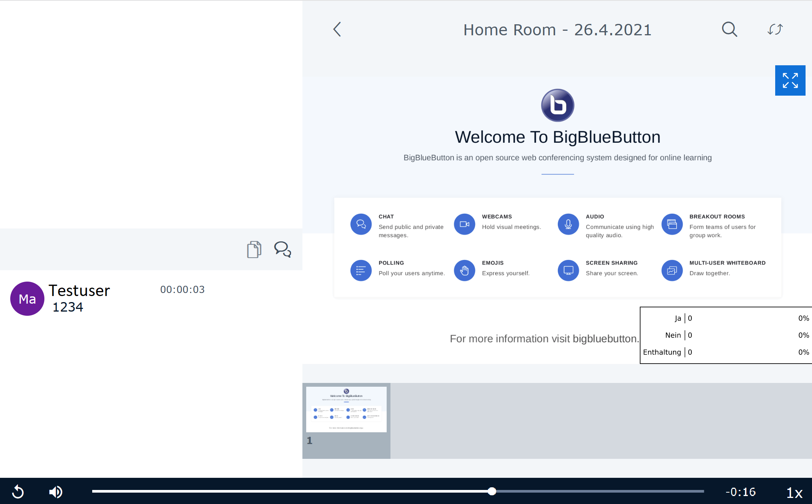Click the Multi-User Whiteboard icon
Image resolution: width=812 pixels, height=504 pixels.
pos(672,270)
